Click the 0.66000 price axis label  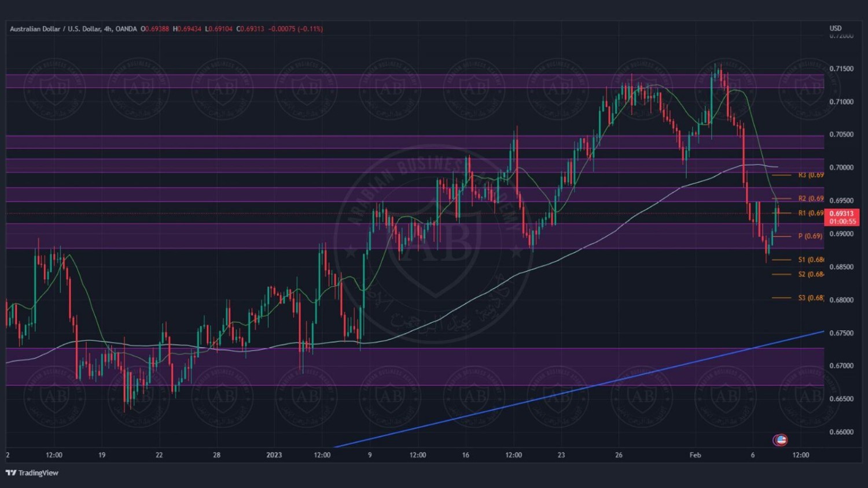(841, 432)
